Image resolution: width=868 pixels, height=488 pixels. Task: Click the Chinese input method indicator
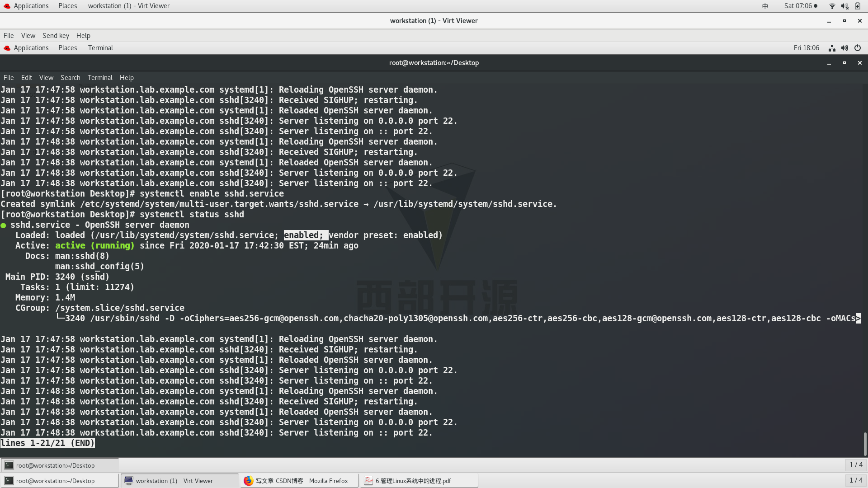tap(765, 6)
